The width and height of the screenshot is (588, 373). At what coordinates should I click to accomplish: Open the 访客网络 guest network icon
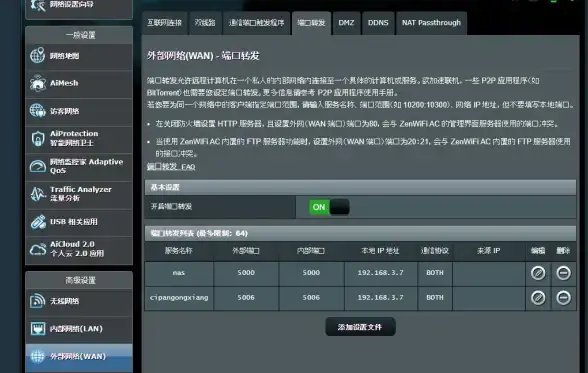click(38, 111)
